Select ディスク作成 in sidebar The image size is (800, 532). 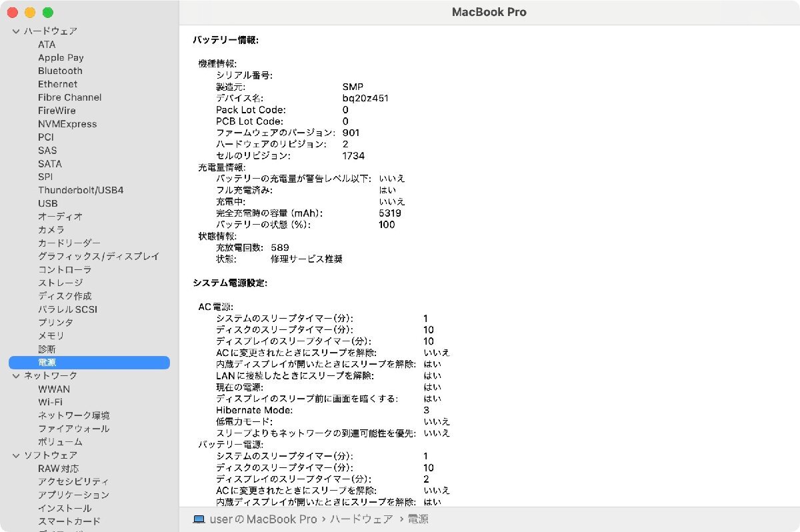(x=65, y=296)
